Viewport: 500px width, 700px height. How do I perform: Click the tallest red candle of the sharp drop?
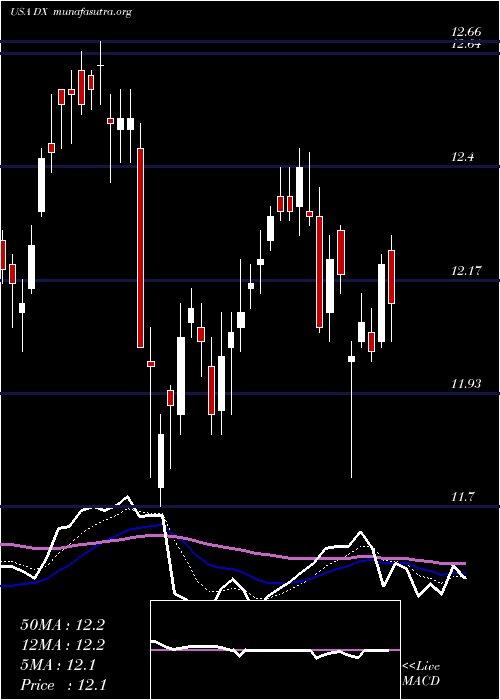(140, 248)
